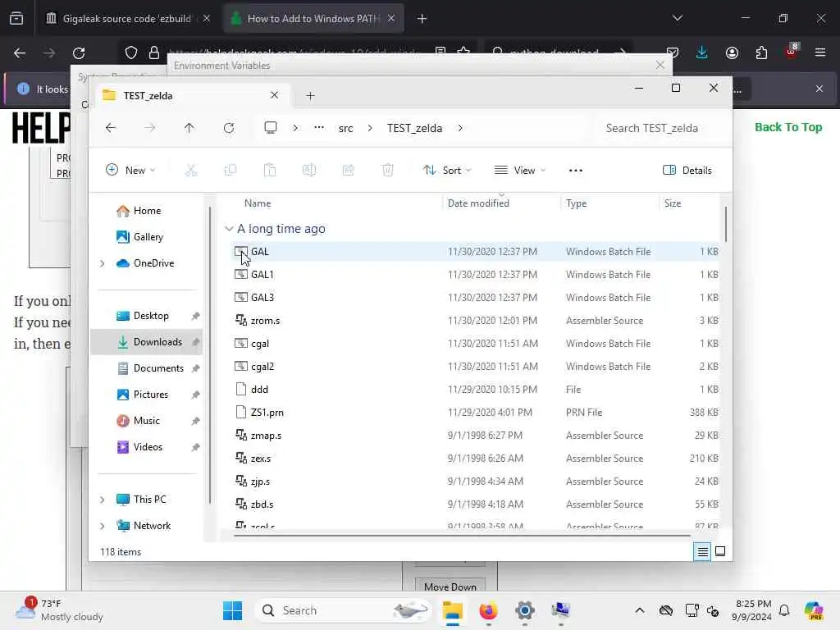Click the Delete trash icon

tap(388, 171)
